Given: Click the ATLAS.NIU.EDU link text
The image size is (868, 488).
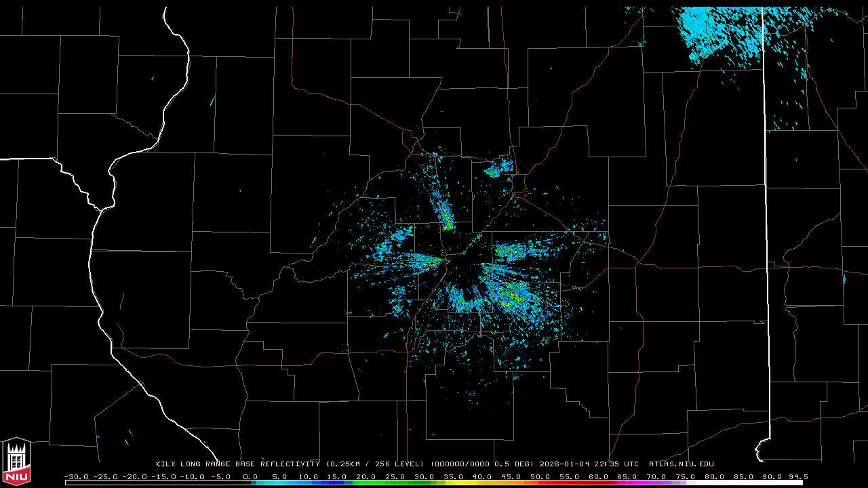Looking at the screenshot, I should [681, 464].
